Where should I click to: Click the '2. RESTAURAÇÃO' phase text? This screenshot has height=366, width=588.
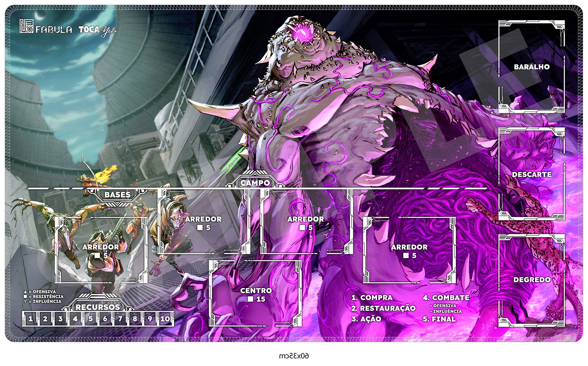tap(383, 308)
